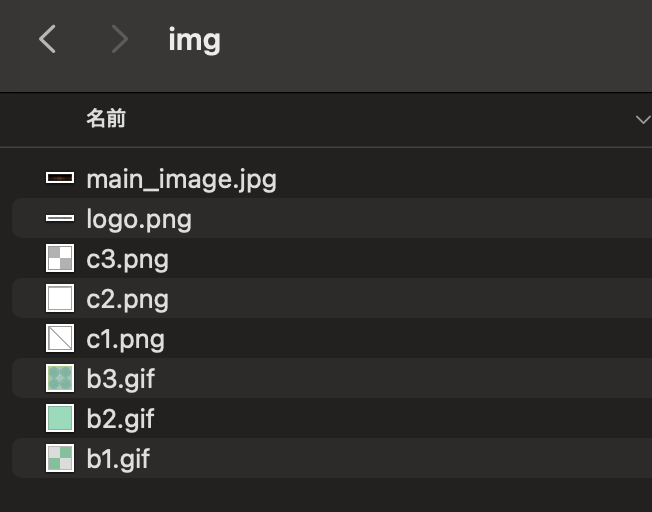This screenshot has height=512, width=652.
Task: Select the c2.png file name
Action: click(127, 299)
